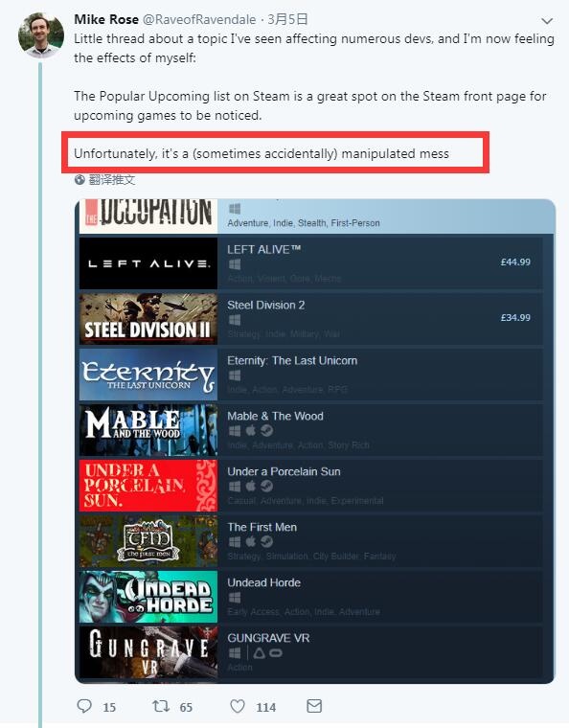This screenshot has height=728, width=569.
Task: Click Mike Rose's profile avatar
Action: (x=41, y=34)
